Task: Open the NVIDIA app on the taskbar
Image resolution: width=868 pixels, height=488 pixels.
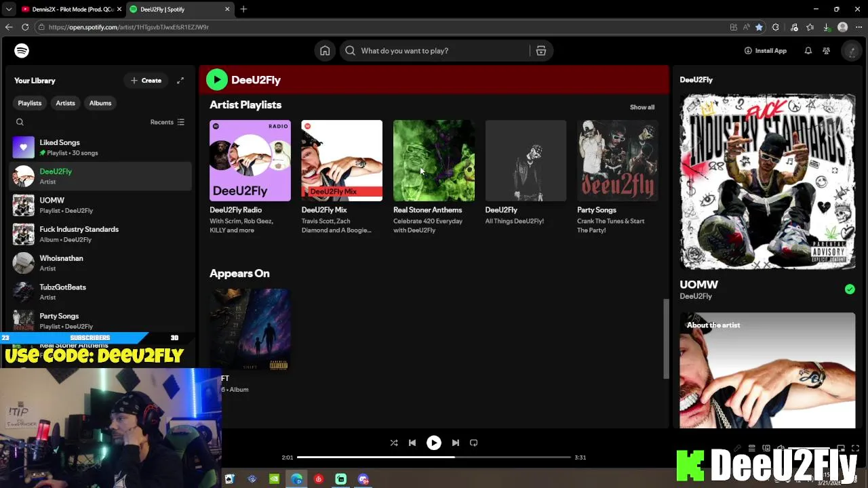Action: (x=274, y=479)
